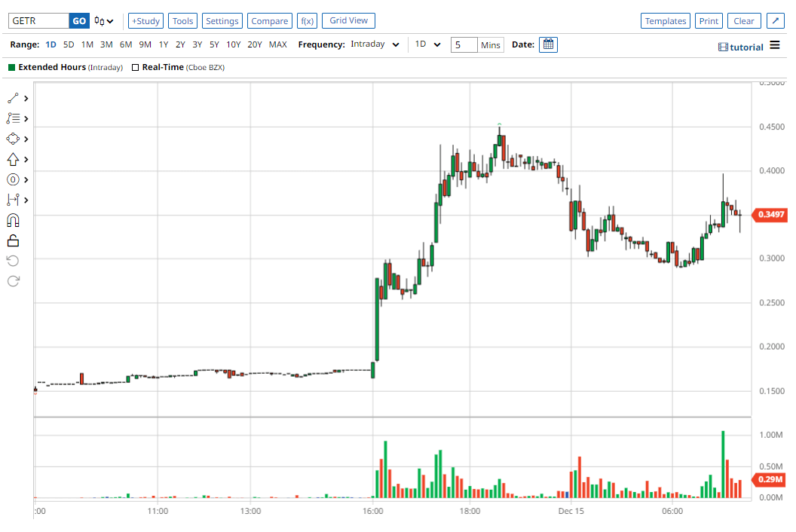Open the 1D period dropdown

pos(427,44)
